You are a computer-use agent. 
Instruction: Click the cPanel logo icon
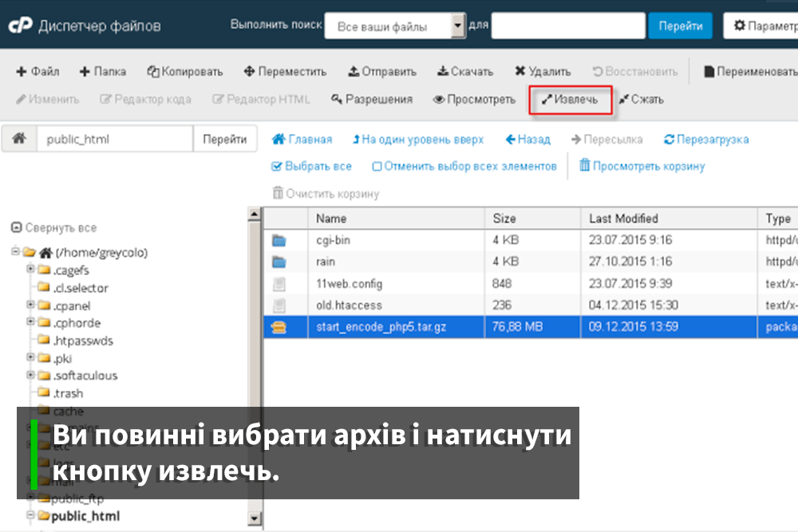(21, 25)
